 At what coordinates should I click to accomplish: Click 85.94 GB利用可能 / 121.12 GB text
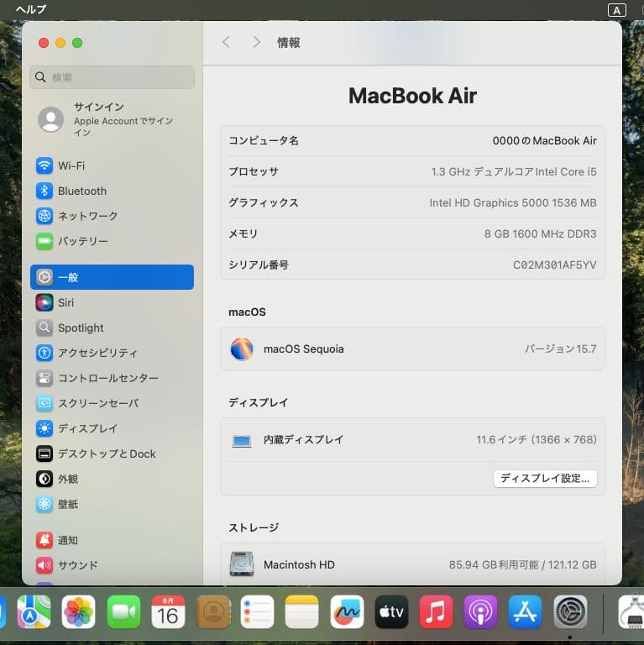[523, 564]
